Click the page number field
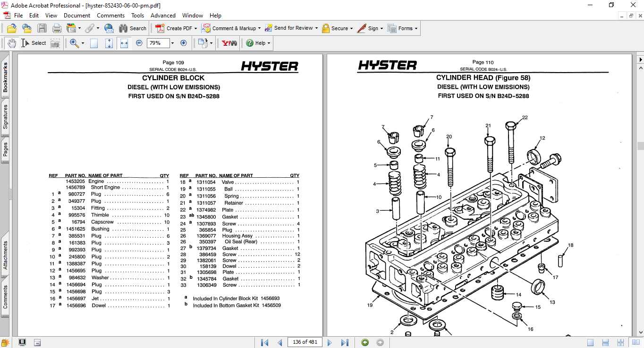 305,342
